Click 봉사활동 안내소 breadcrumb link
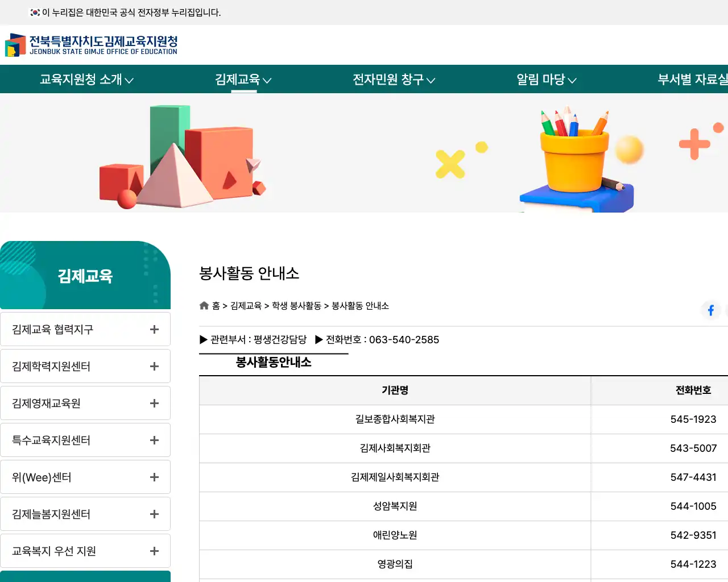Image resolution: width=728 pixels, height=582 pixels. point(360,306)
